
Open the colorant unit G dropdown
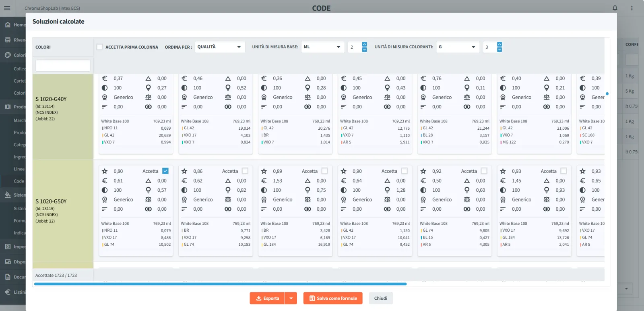tap(458, 47)
